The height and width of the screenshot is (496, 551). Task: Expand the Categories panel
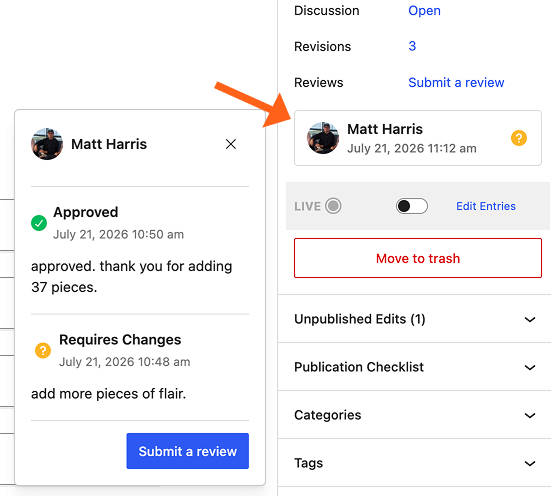[x=415, y=415]
